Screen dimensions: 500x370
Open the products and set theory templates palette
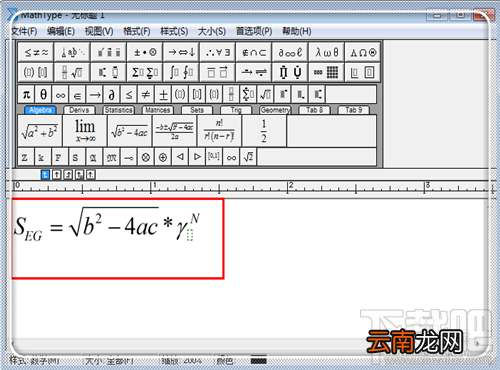tap(290, 72)
